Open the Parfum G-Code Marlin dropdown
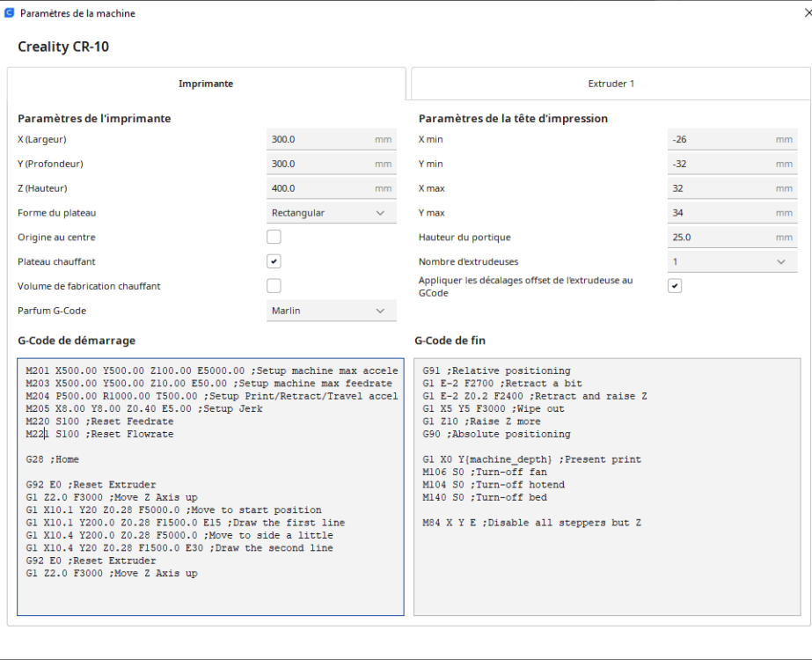The width and height of the screenshot is (812, 660). (332, 311)
